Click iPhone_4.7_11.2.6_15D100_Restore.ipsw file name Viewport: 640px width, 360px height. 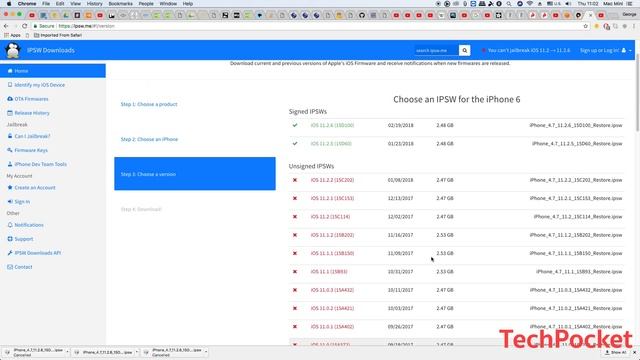point(576,125)
